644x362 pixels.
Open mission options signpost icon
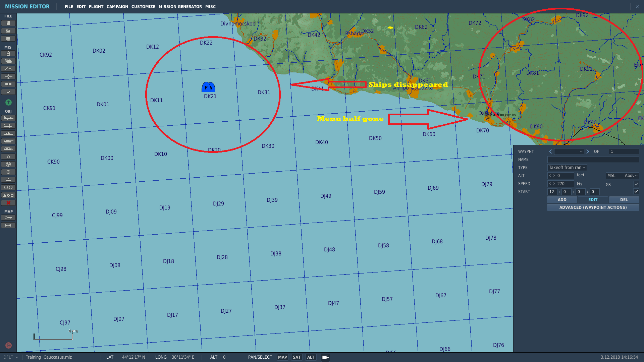point(8,84)
